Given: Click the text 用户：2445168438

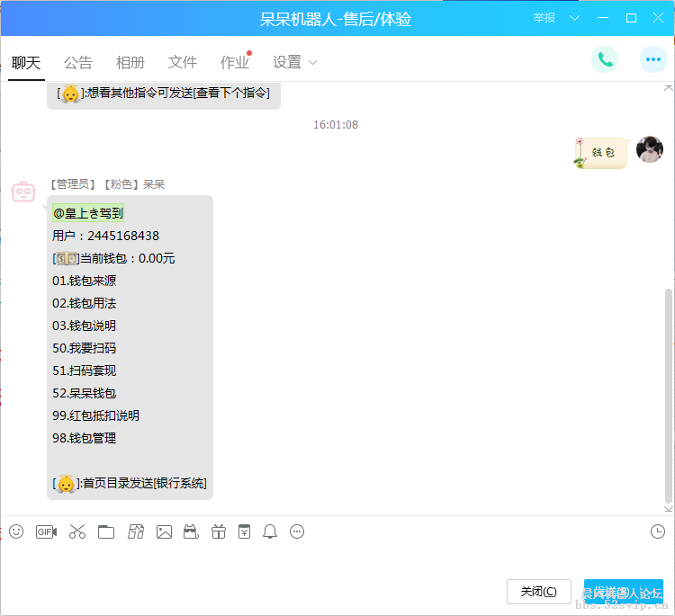Looking at the screenshot, I should pyautogui.click(x=105, y=236).
